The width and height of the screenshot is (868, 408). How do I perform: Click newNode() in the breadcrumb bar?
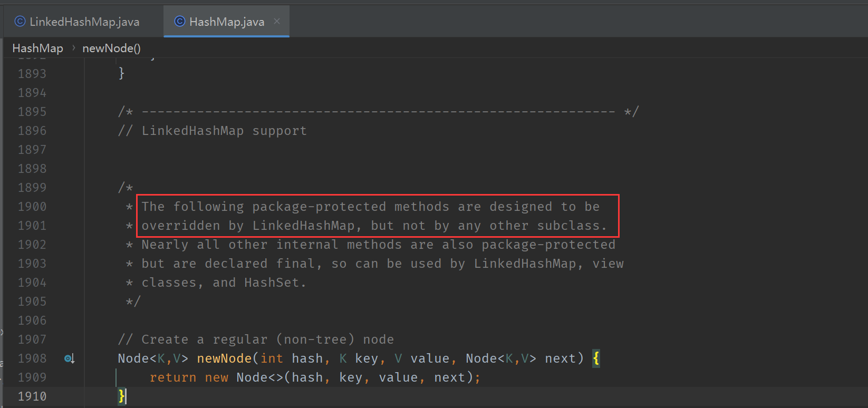coord(111,48)
